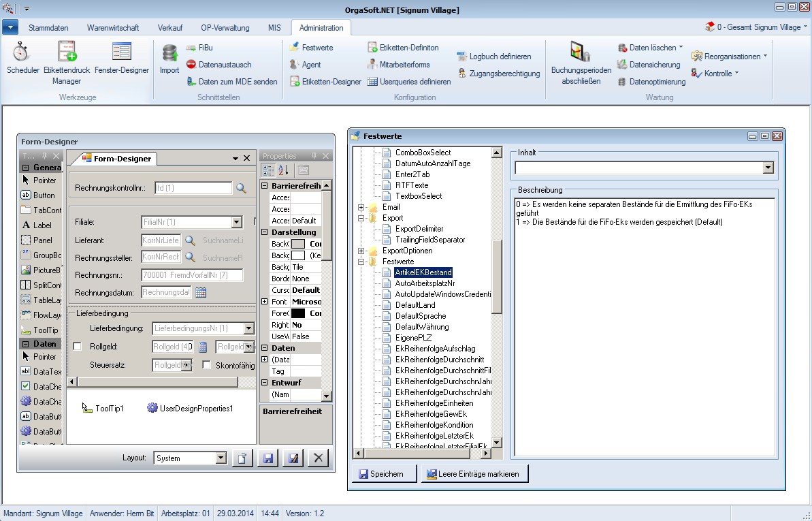
Task: Expand the Email tree node
Action: [x=361, y=207]
